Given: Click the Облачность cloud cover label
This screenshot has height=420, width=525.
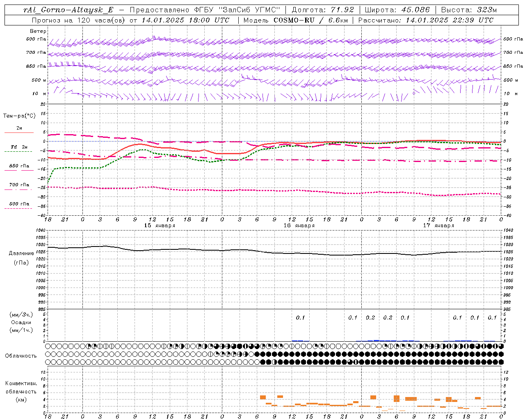Looking at the screenshot, I should tap(21, 356).
